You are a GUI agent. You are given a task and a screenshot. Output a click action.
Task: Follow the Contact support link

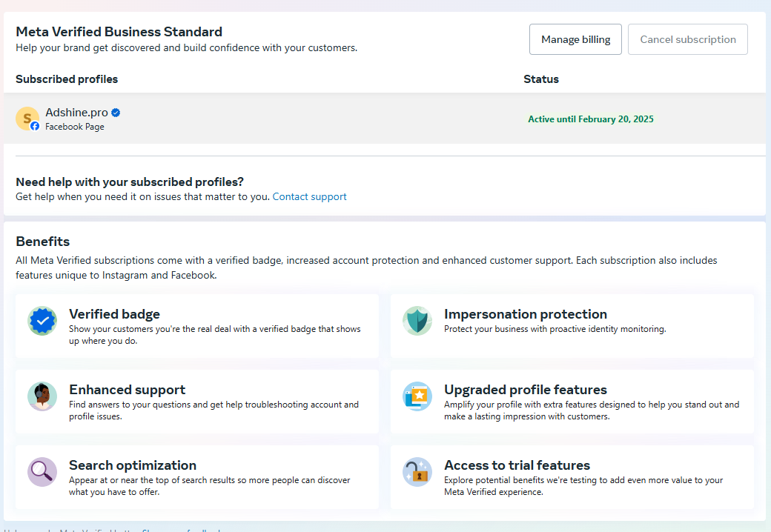(x=309, y=196)
